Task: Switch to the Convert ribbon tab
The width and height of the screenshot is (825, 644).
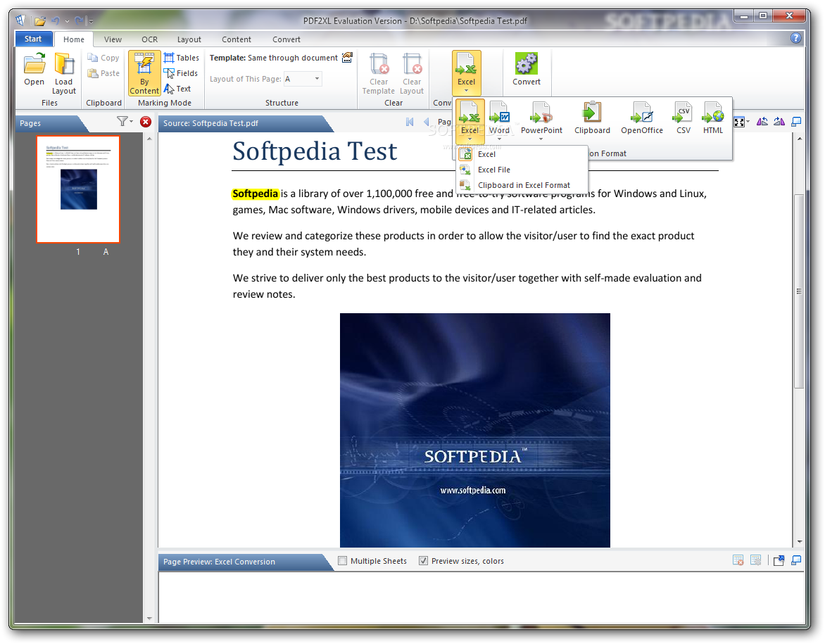Action: (x=286, y=39)
